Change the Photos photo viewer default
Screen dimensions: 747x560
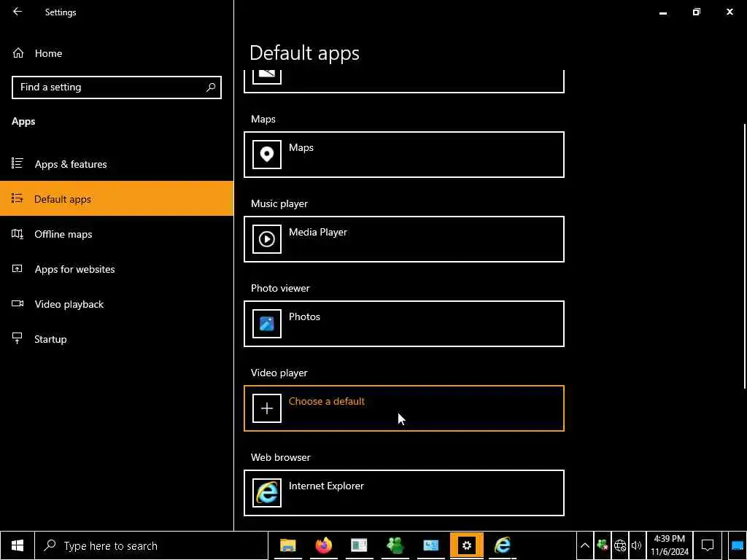tap(404, 324)
